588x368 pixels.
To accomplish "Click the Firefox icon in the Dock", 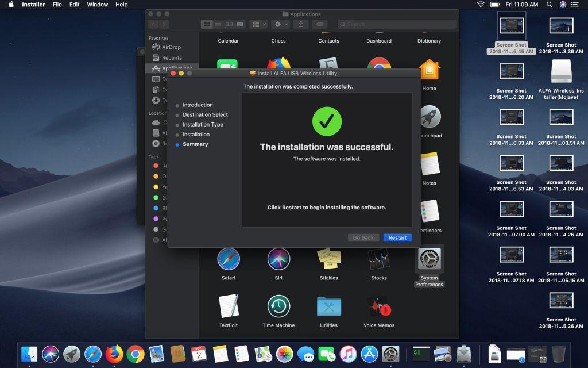I will pos(114,354).
